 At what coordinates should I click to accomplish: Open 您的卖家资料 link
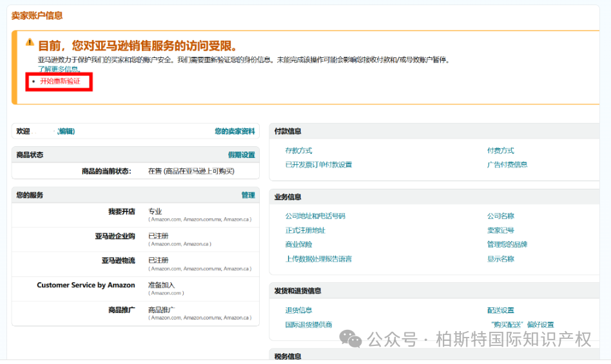coord(235,131)
